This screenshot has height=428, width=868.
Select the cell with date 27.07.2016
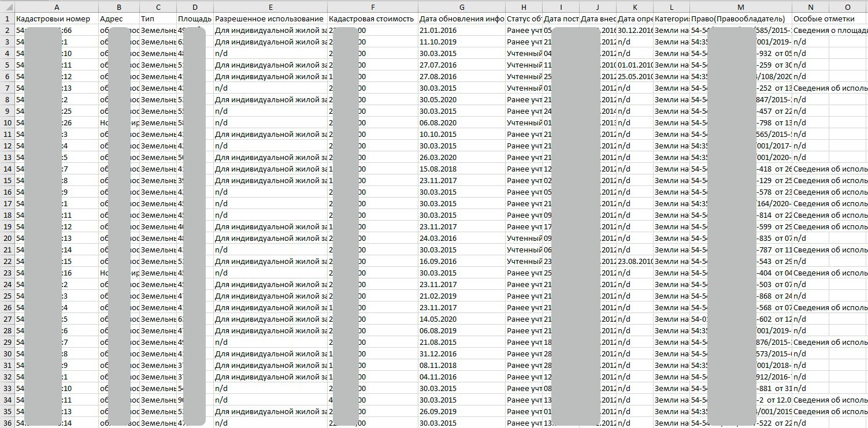(462, 65)
